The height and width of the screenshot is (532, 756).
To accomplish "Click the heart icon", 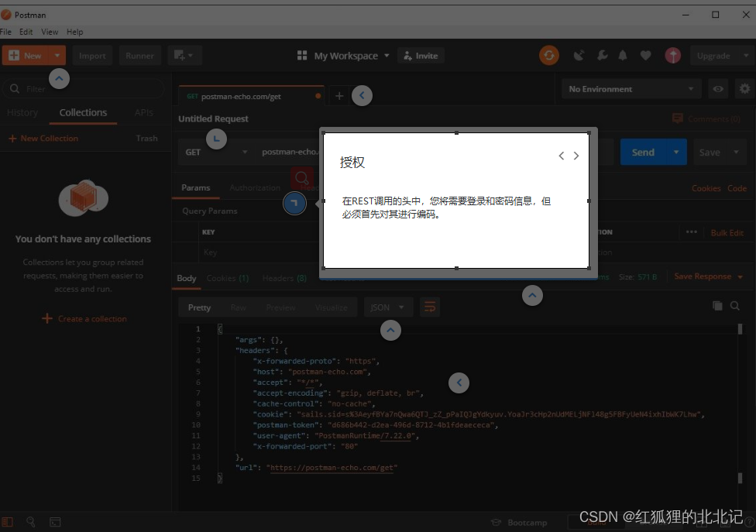I will tap(645, 56).
